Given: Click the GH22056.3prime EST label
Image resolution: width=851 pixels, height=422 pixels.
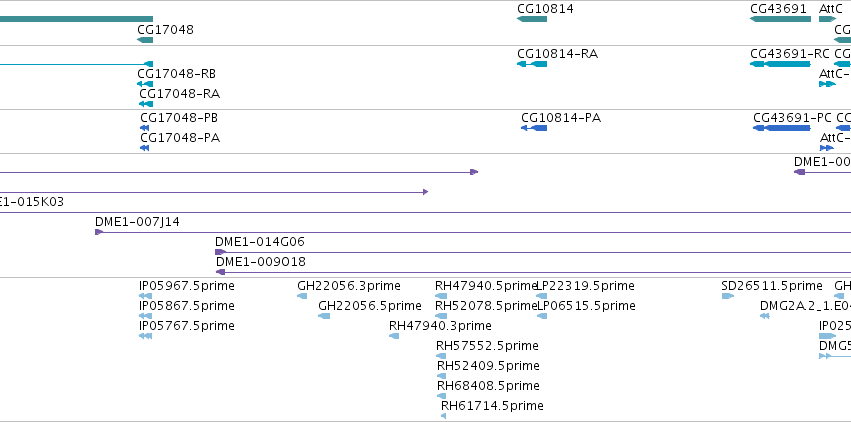Looking at the screenshot, I should pos(349,286).
